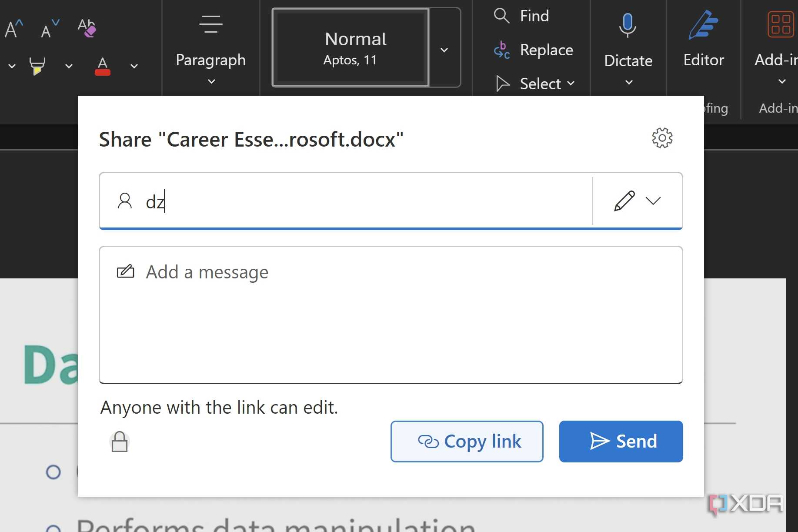Open Replace tool in ribbon
Image resolution: width=798 pixels, height=532 pixels.
[x=533, y=50]
